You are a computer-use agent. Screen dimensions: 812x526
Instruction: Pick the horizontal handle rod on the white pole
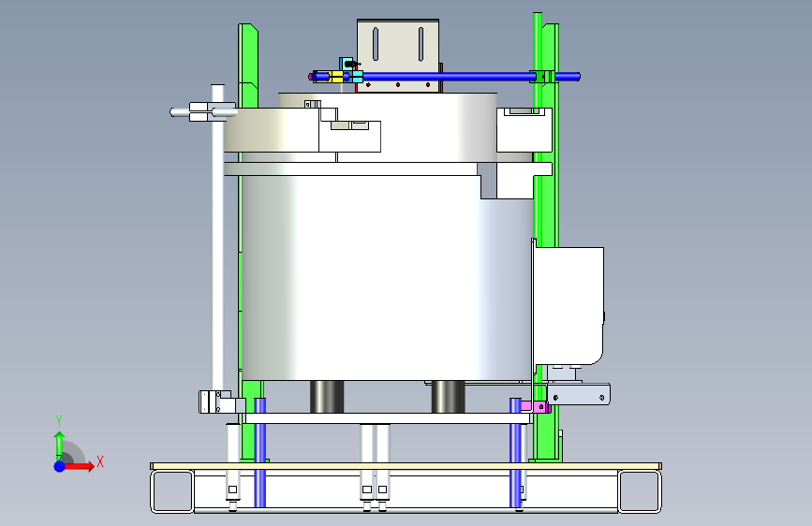[203, 111]
